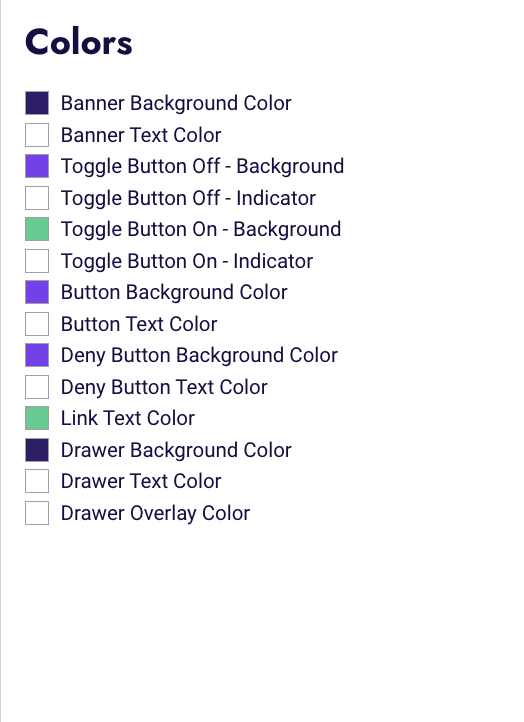
Task: Click Toggle Button On - Indicator swatch
Action: pos(37,261)
